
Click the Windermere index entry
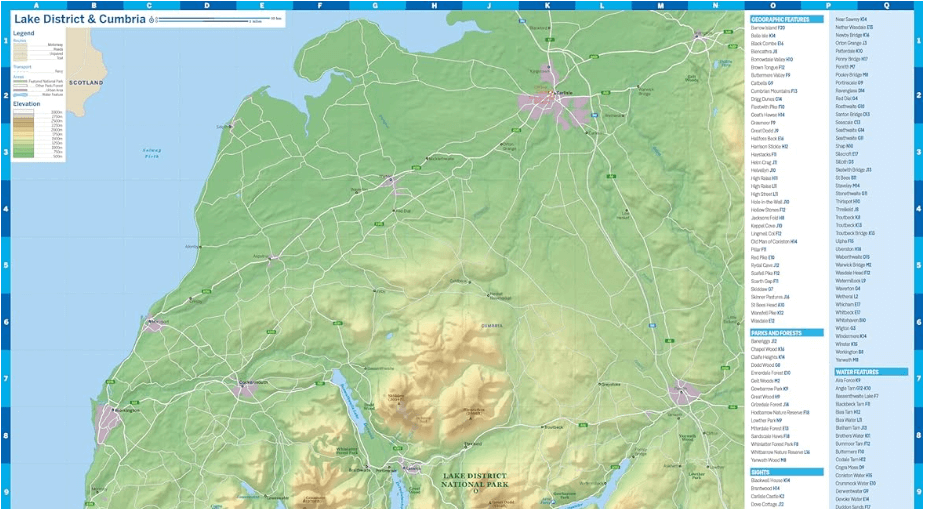851,336
